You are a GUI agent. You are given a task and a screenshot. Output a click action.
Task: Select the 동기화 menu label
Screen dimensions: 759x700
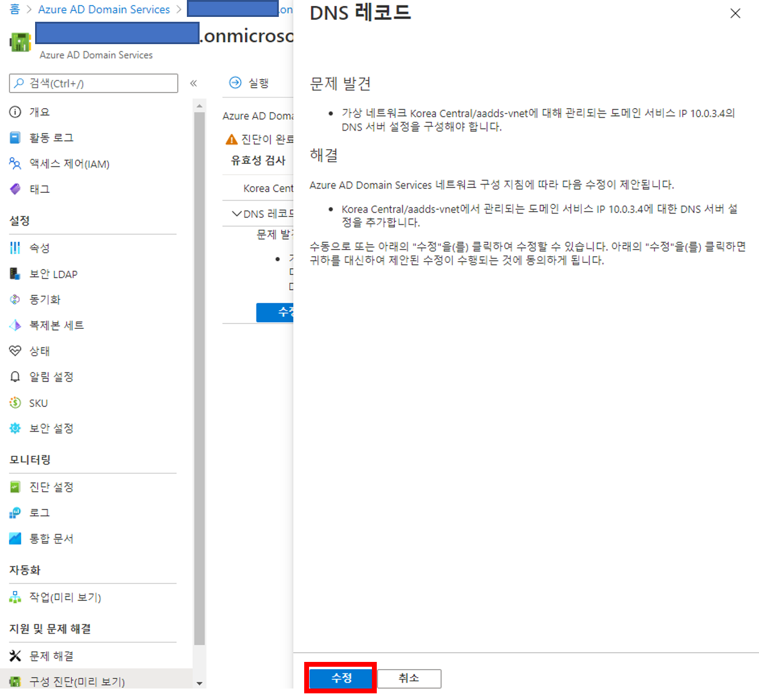45,299
